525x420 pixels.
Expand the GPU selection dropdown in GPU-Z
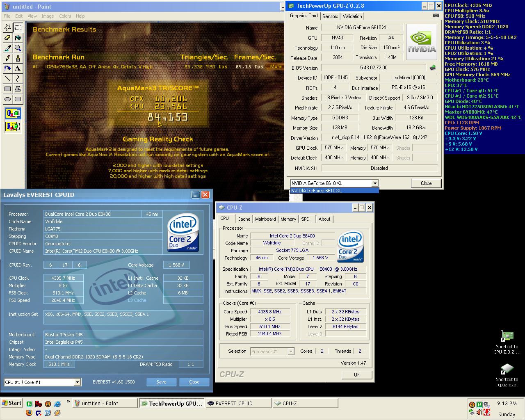point(375,183)
